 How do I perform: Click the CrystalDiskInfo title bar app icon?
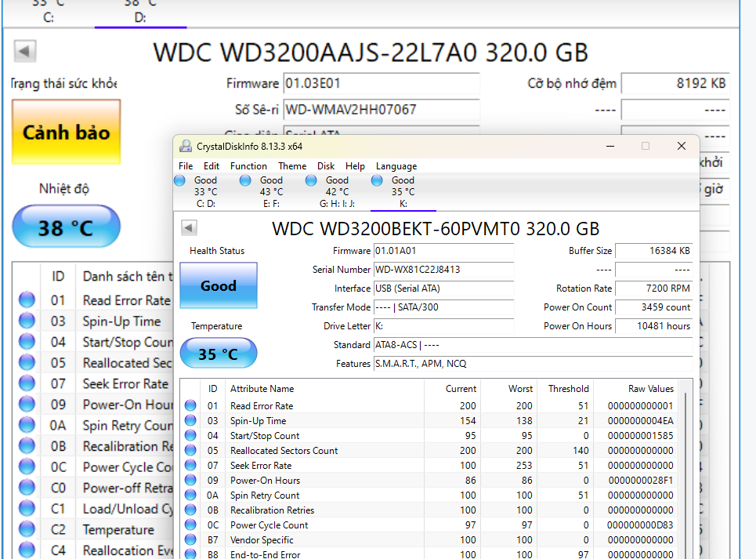[185, 146]
